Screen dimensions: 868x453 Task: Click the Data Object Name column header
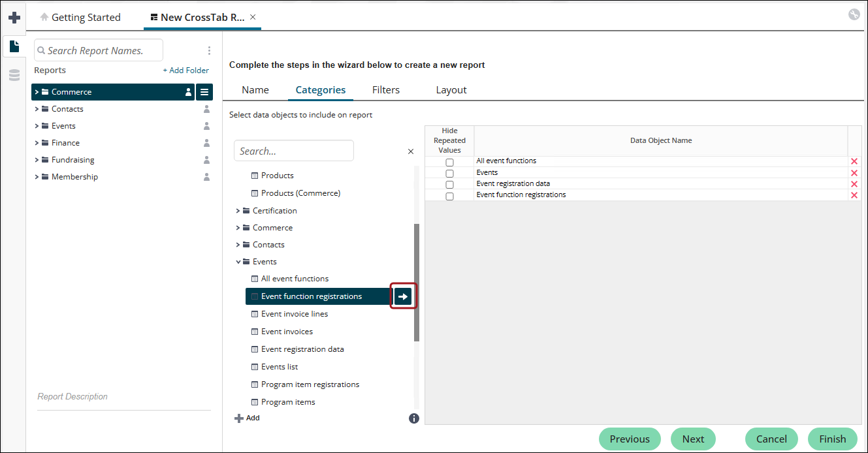(661, 140)
